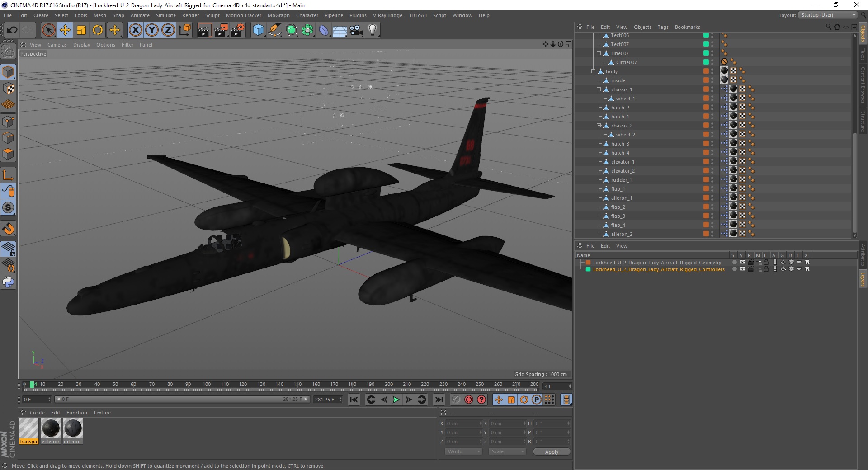Toggle visibility dots for hatch_3
This screenshot has width=868, height=470.
[x=712, y=144]
